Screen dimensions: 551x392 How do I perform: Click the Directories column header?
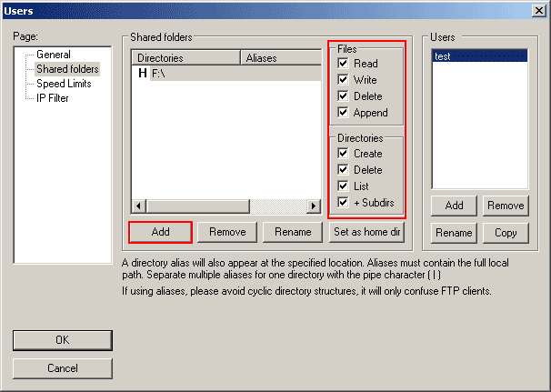point(185,57)
